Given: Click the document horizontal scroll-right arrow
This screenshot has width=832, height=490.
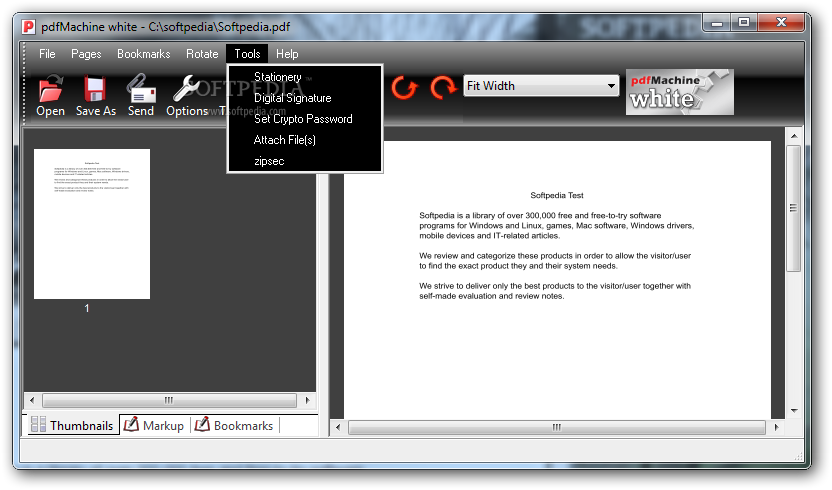Looking at the screenshot, I should [777, 427].
